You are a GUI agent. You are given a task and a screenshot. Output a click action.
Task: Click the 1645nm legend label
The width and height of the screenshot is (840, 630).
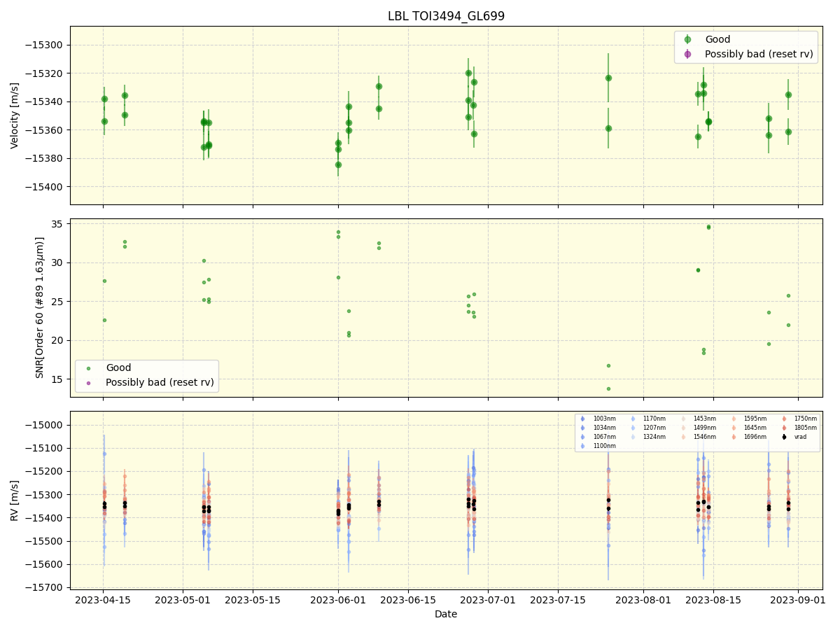click(x=755, y=428)
